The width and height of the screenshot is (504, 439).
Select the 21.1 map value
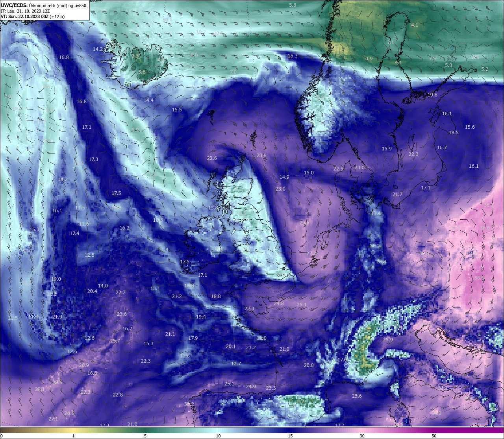coord(170,334)
